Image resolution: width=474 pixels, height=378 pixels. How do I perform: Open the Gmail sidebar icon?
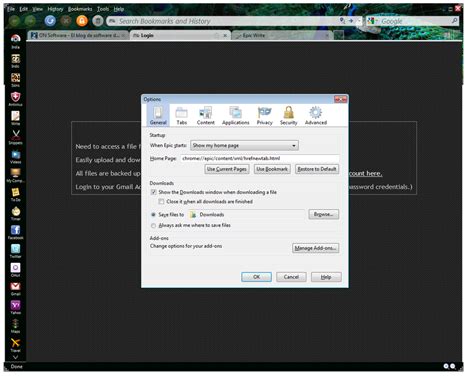(x=15, y=289)
